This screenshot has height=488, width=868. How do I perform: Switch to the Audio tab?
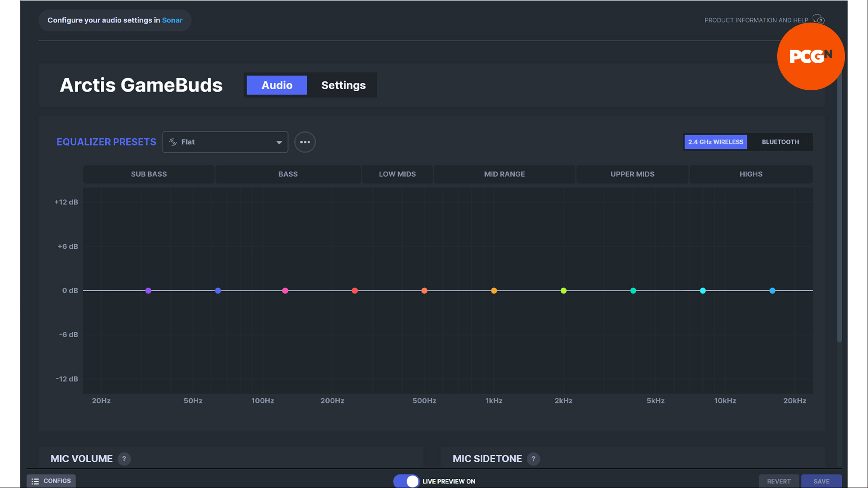(x=277, y=85)
